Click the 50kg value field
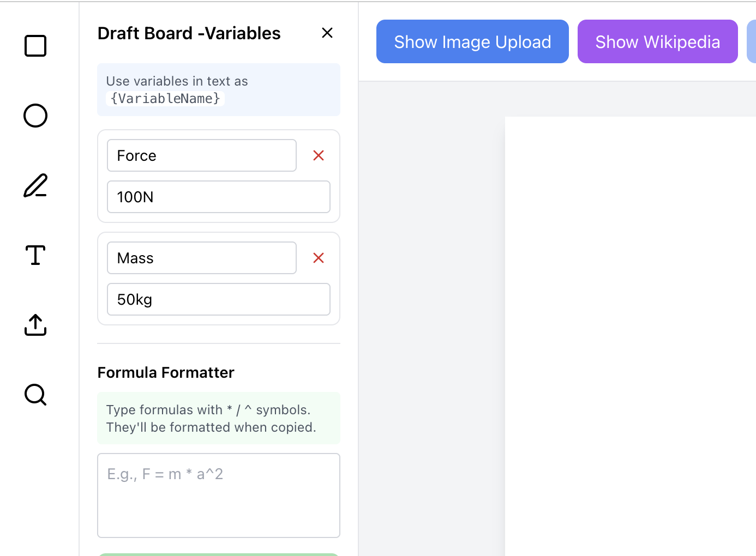This screenshot has width=756, height=556. coord(219,300)
